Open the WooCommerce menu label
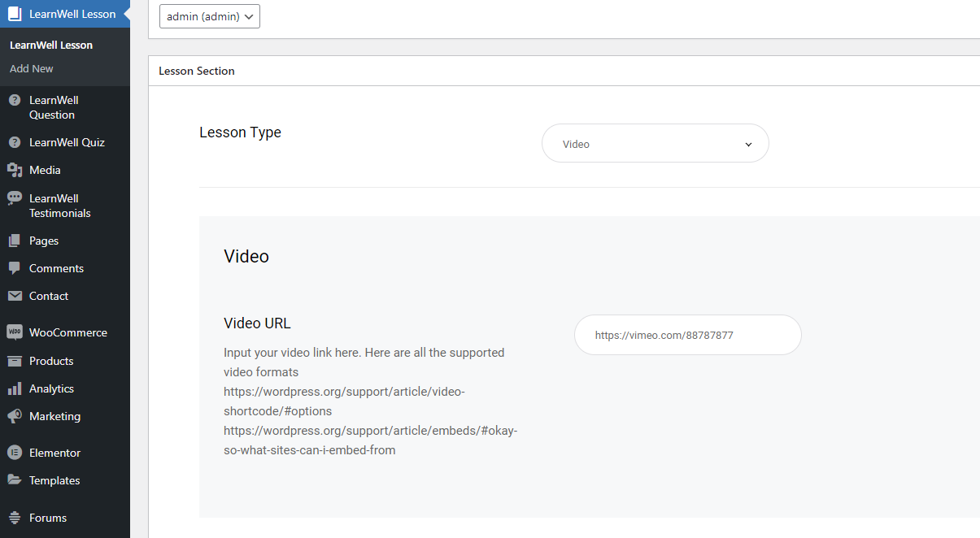980x538 pixels. click(x=68, y=332)
